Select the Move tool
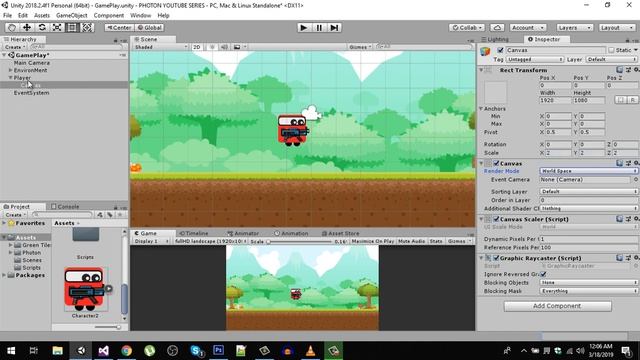Viewport: 640px width, 360px height. pos(27,27)
